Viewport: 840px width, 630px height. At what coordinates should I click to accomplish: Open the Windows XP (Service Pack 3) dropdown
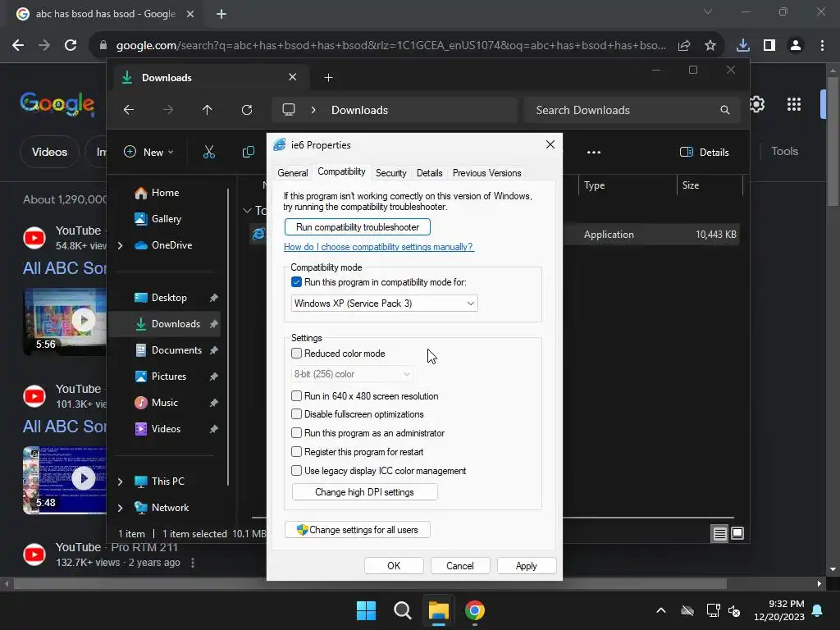coord(384,304)
